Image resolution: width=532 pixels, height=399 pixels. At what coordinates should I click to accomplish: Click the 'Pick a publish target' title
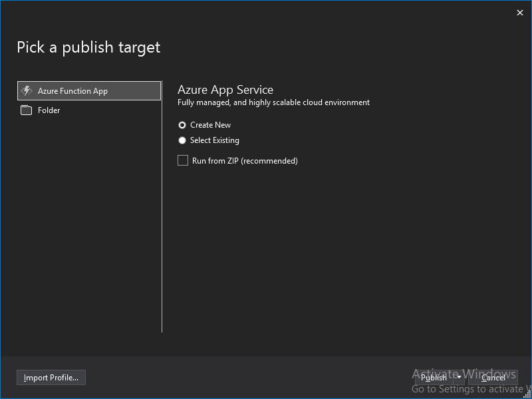(88, 47)
